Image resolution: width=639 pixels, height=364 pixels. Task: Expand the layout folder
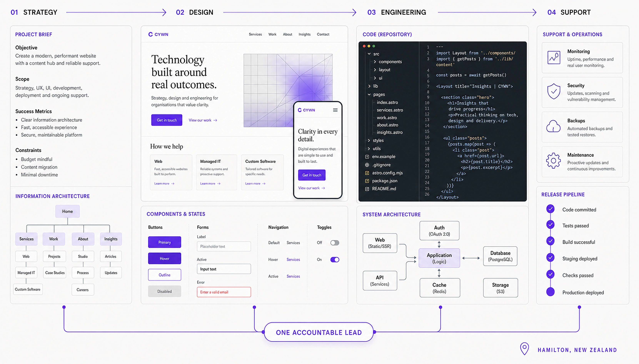click(375, 70)
